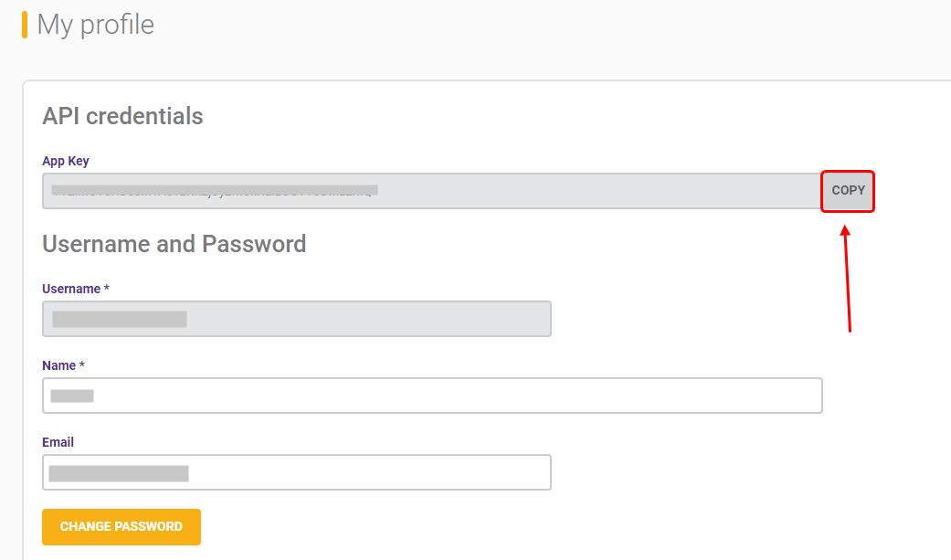Select the blurred App Key value text

pos(215,191)
